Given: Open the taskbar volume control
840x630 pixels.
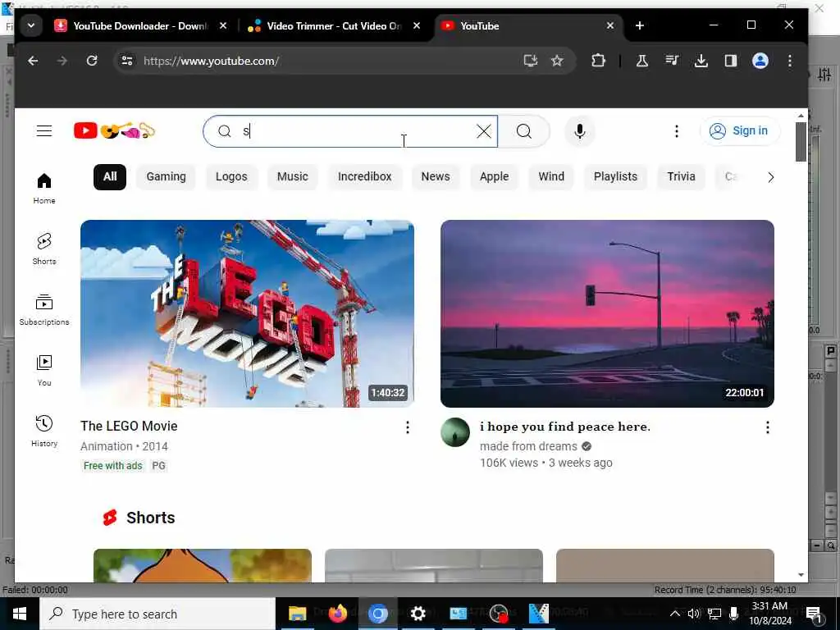Looking at the screenshot, I should [x=694, y=614].
